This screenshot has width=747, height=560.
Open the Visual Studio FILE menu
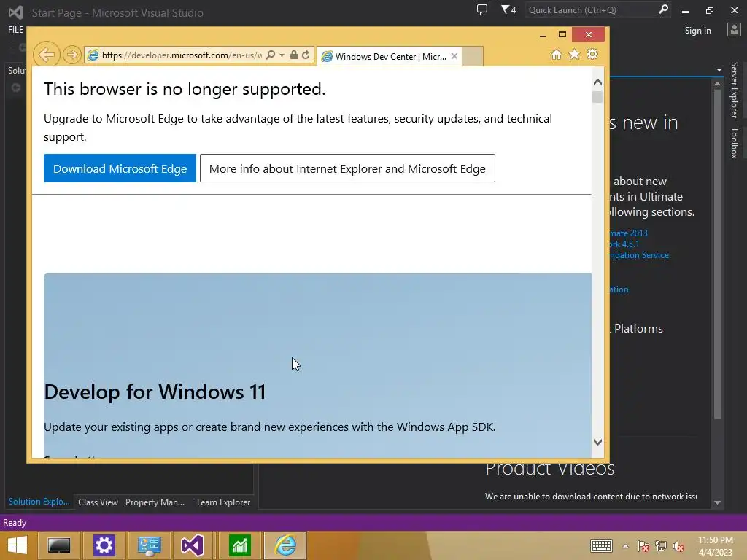pos(16,30)
